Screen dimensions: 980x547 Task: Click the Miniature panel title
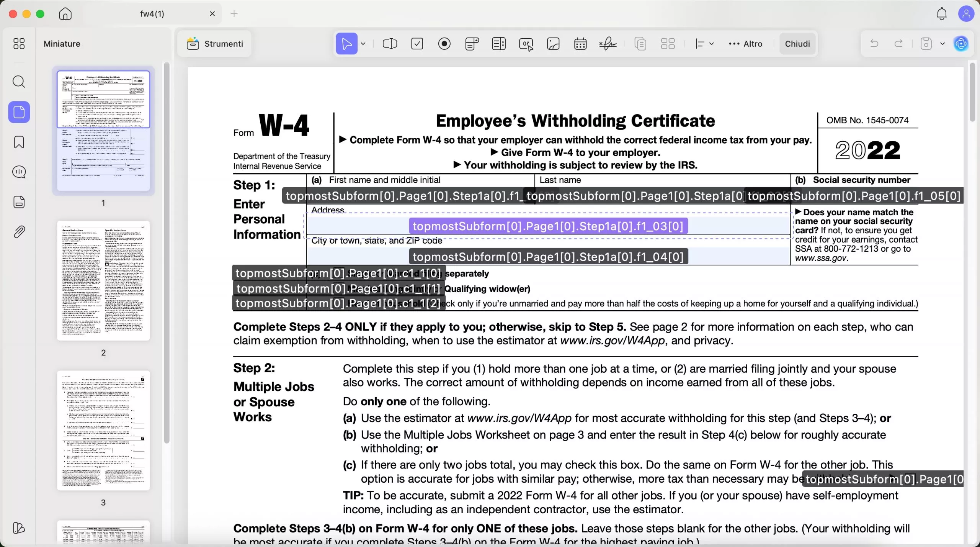click(62, 44)
